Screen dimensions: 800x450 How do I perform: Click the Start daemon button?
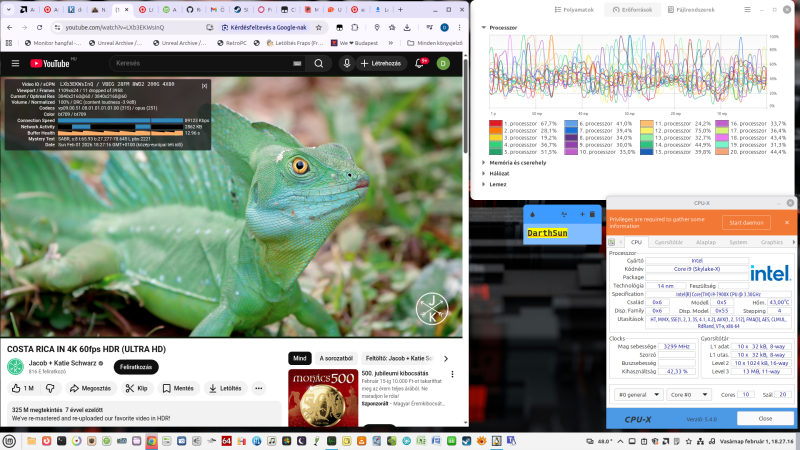tap(746, 222)
